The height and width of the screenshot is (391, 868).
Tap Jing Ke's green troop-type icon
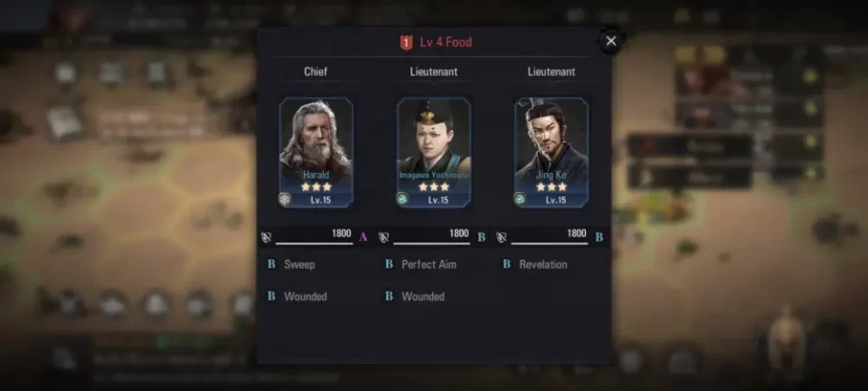[x=520, y=199]
